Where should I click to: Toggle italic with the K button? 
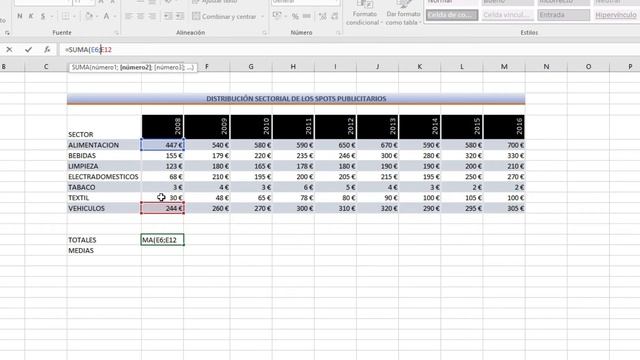31,16
